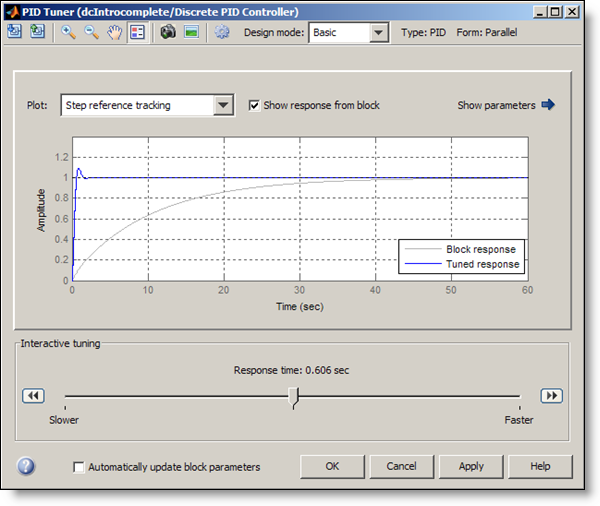Image resolution: width=600 pixels, height=506 pixels.
Task: Click the green picture toolbar icon
Action: (x=191, y=32)
